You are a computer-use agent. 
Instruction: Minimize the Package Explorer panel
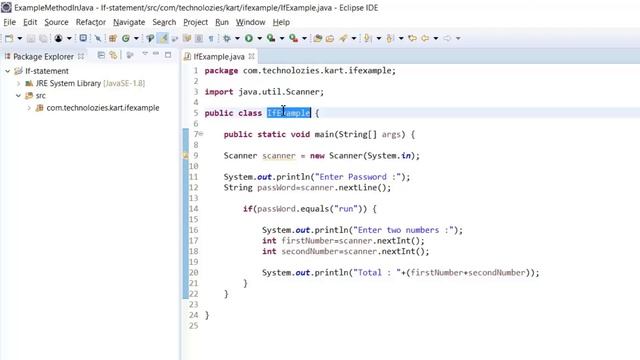tap(156, 53)
